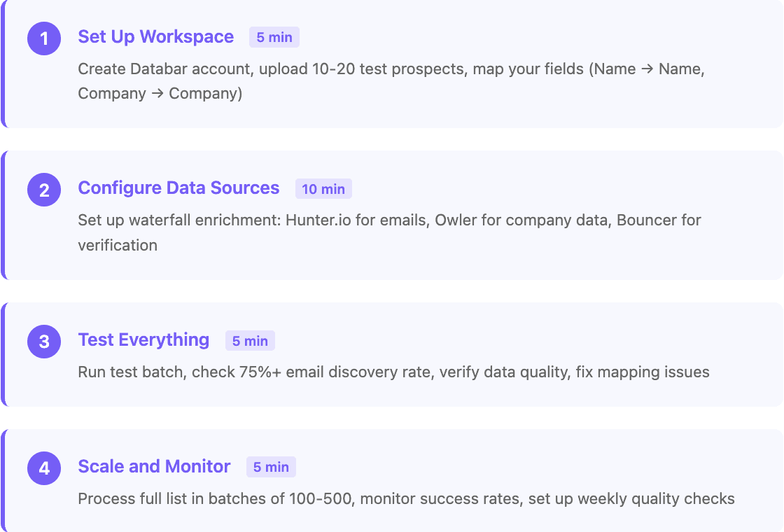The height and width of the screenshot is (532, 784).
Task: Click the description text mentioning Hunter.io
Action: coord(388,220)
